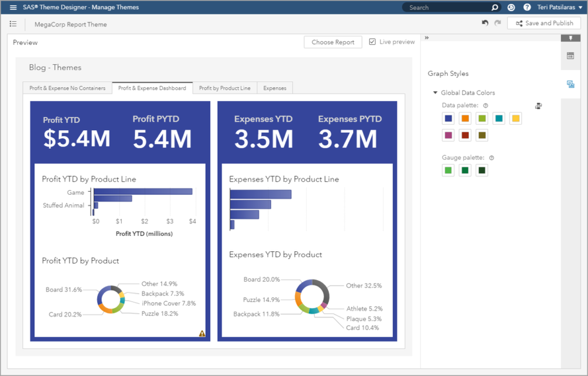Click the warning icon on profit dashboard
The image size is (588, 376).
[202, 334]
